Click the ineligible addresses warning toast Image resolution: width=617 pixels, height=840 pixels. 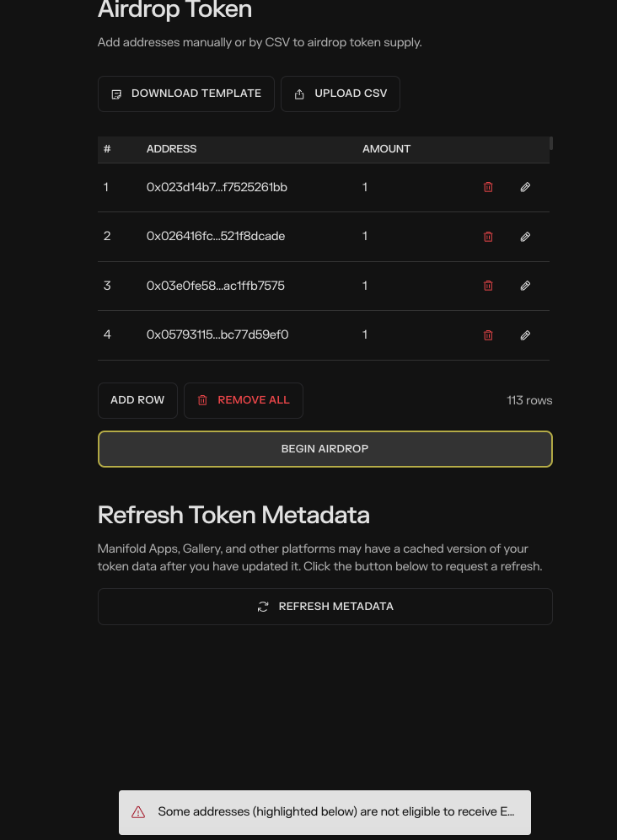(335, 812)
